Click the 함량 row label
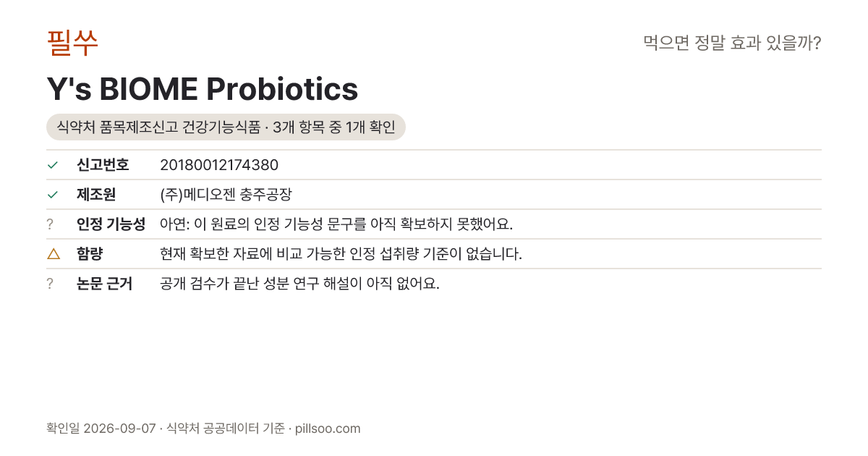This screenshot has width=868, height=456. coord(90,254)
